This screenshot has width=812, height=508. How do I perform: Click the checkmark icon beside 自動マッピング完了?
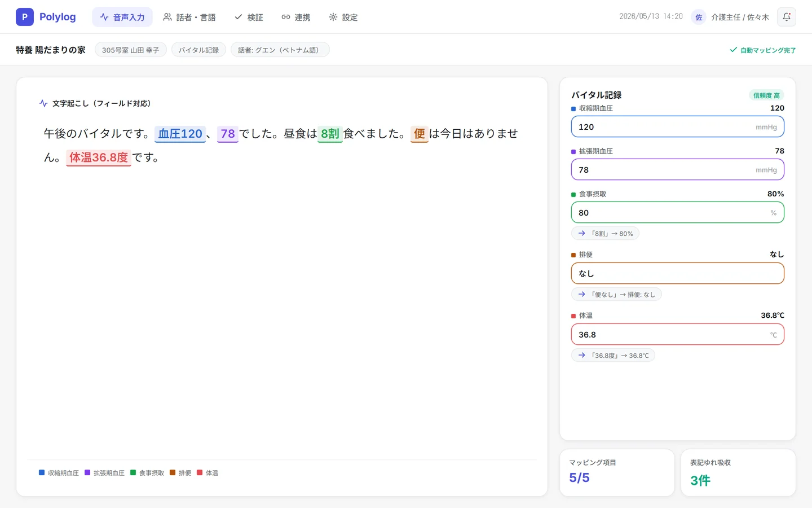(x=734, y=50)
